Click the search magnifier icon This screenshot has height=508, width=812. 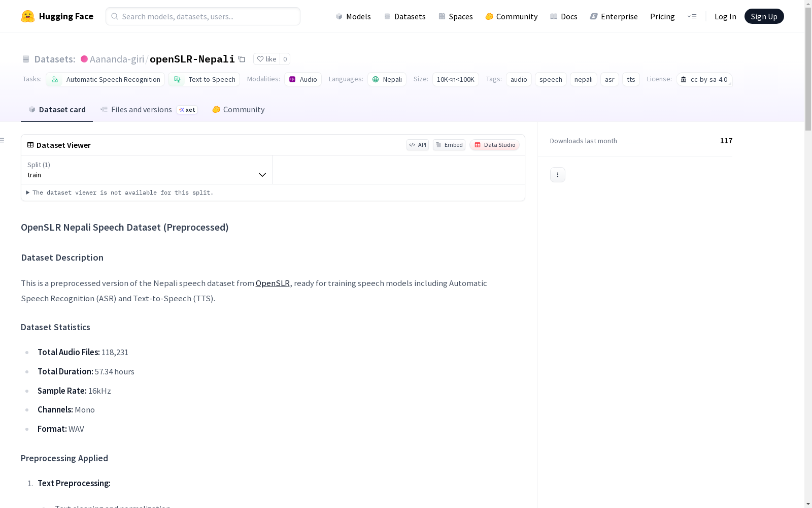point(115,16)
